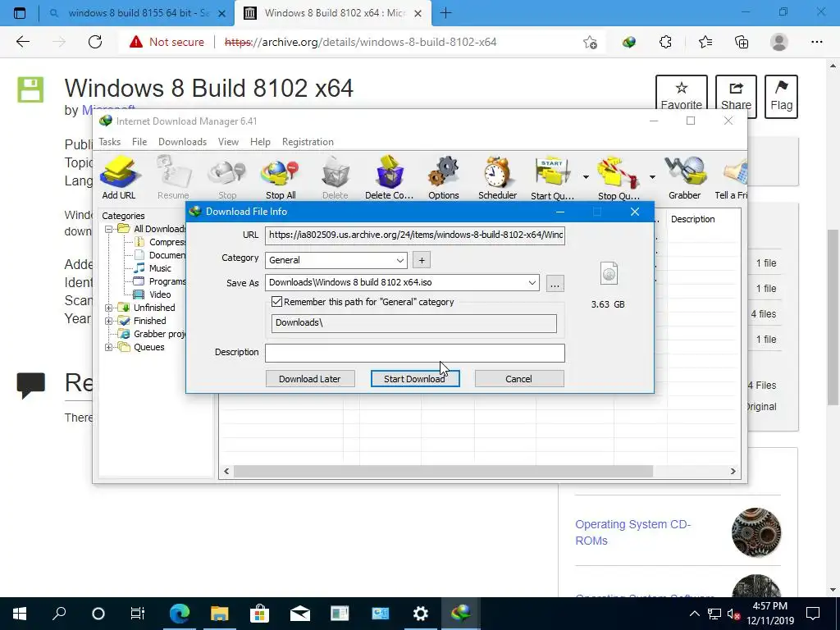Open IDM Options gear icon

[x=444, y=178]
